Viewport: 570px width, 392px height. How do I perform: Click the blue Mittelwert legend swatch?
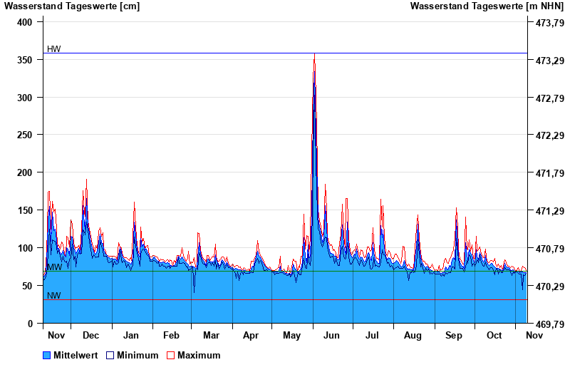pos(47,355)
